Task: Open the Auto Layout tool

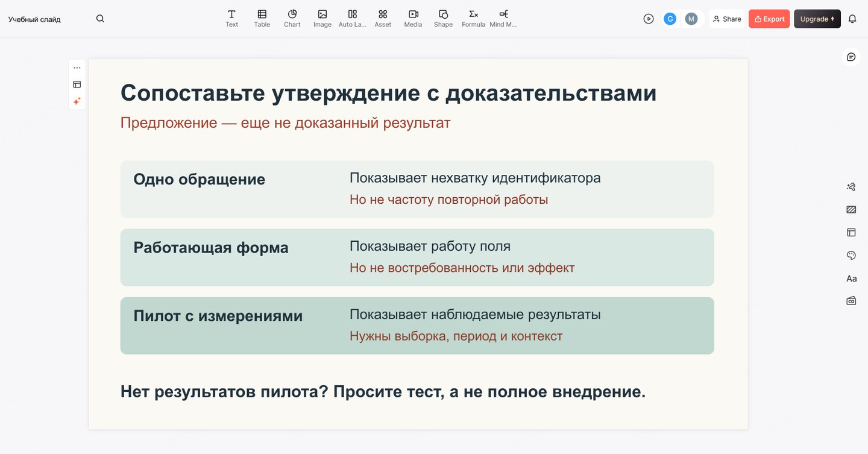Action: tap(353, 19)
